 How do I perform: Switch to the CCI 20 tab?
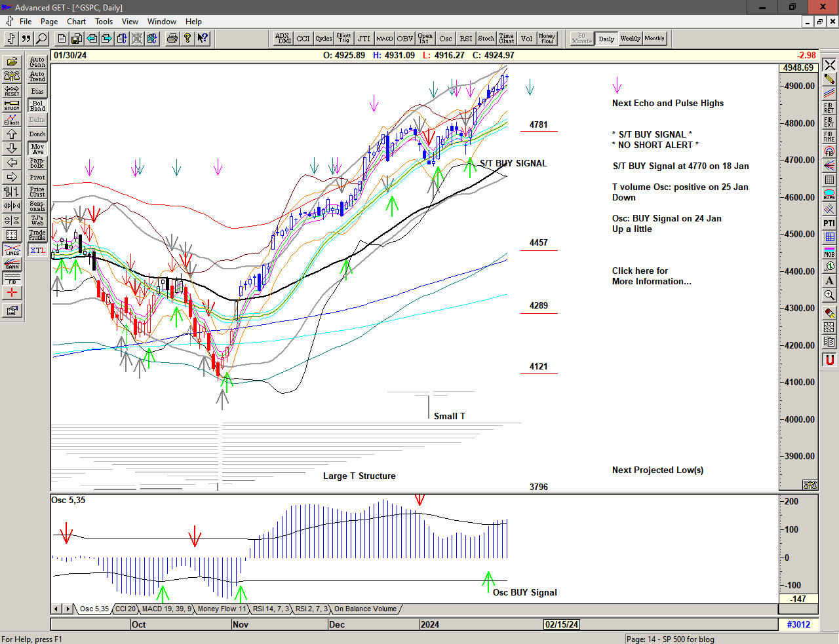click(x=125, y=609)
